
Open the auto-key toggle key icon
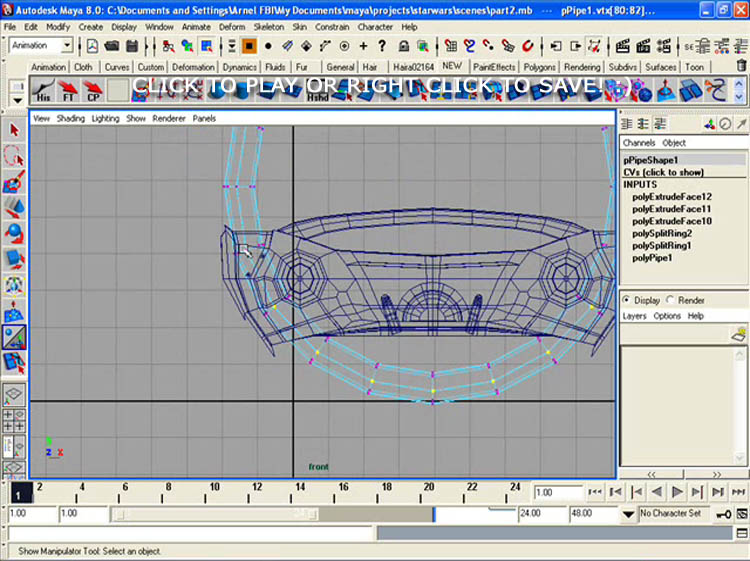[x=722, y=514]
